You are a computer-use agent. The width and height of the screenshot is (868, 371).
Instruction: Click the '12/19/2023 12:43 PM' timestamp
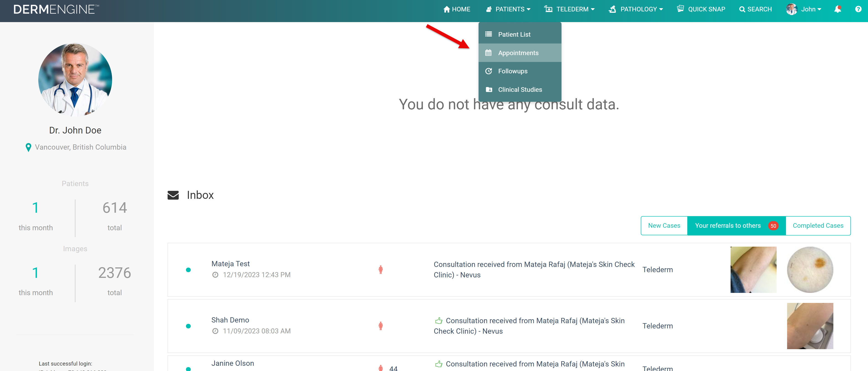point(256,275)
